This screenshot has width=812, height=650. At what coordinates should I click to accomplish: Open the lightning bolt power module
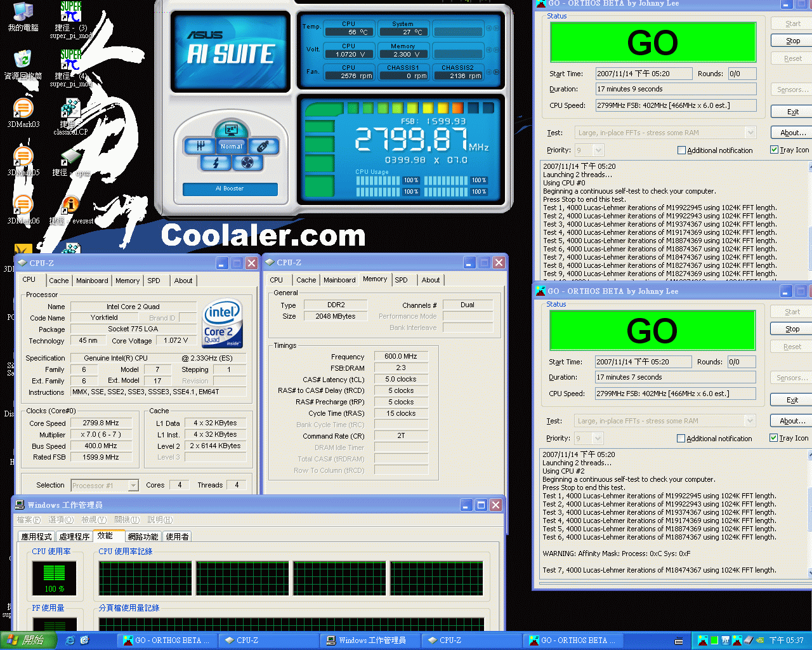[x=215, y=163]
